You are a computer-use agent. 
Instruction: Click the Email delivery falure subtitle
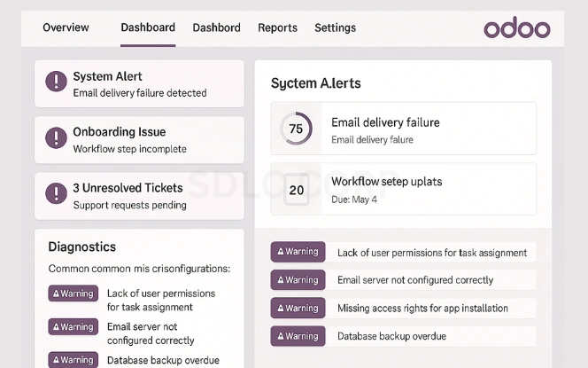(x=373, y=140)
